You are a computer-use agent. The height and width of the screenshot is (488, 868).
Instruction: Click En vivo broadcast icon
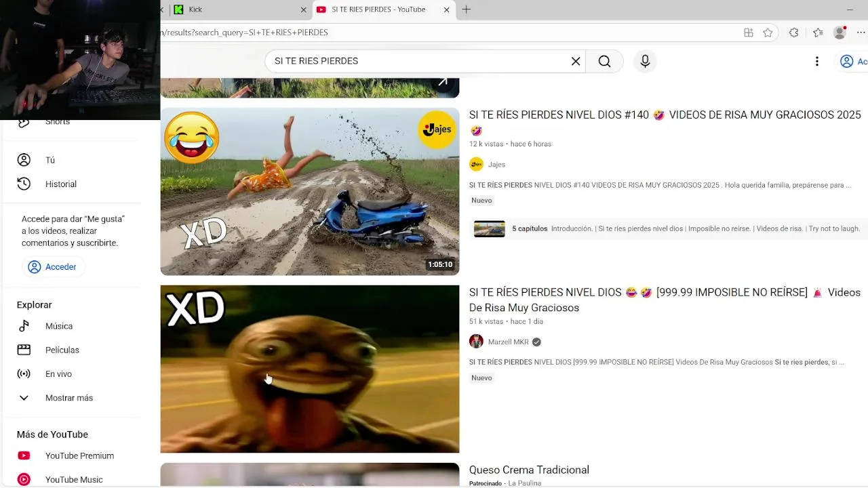24,373
